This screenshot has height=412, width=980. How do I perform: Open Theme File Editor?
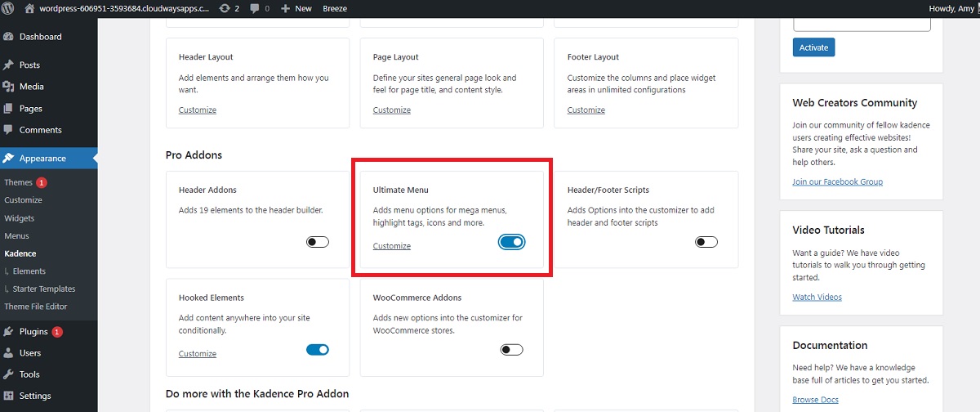36,307
